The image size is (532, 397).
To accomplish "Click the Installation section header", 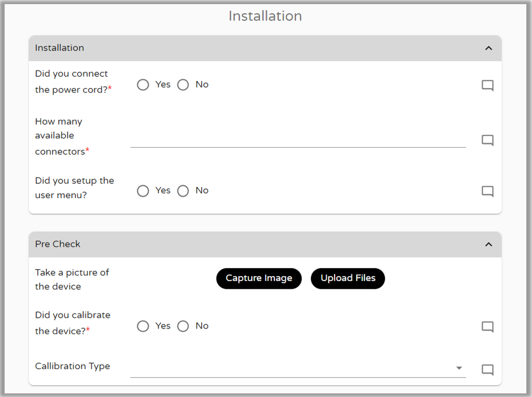I will click(x=60, y=47).
